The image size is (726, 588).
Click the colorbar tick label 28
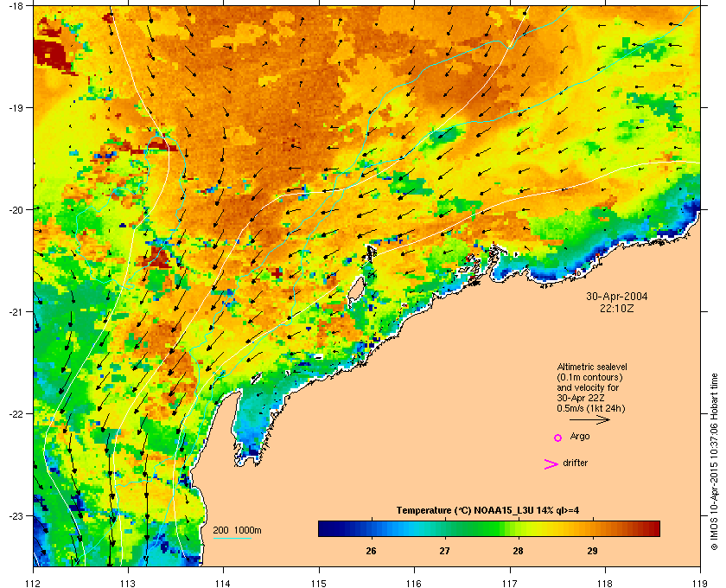518,551
